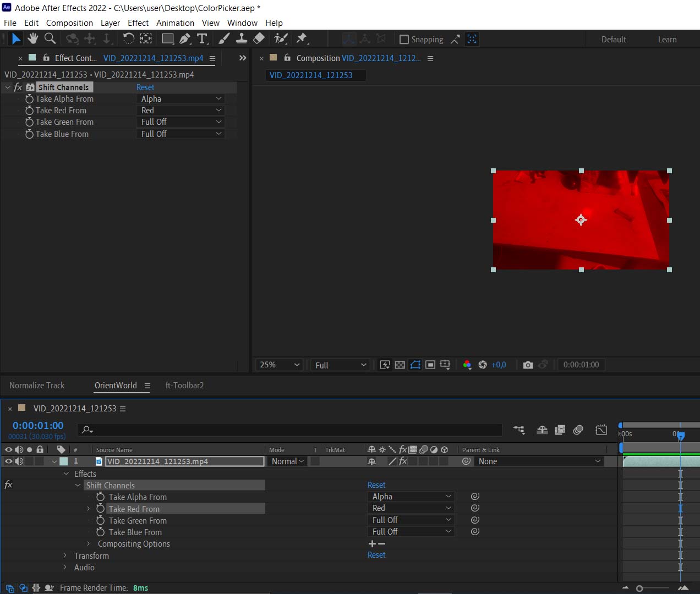Take a snapshot of the composition view
The image size is (700, 594).
pos(528,365)
